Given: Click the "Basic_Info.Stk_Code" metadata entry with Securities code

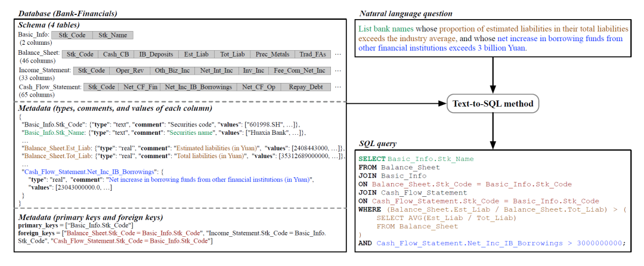Looking at the screenshot, I should (160, 124).
